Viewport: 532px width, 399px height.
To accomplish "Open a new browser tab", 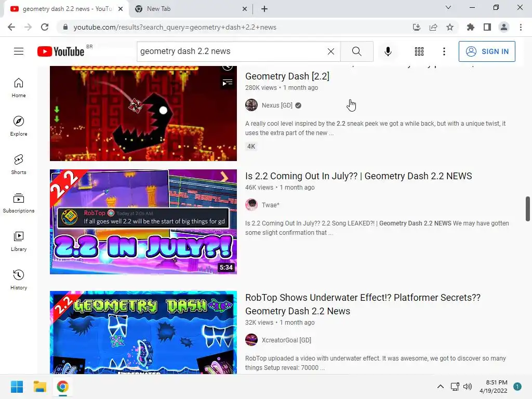I will pyautogui.click(x=264, y=9).
